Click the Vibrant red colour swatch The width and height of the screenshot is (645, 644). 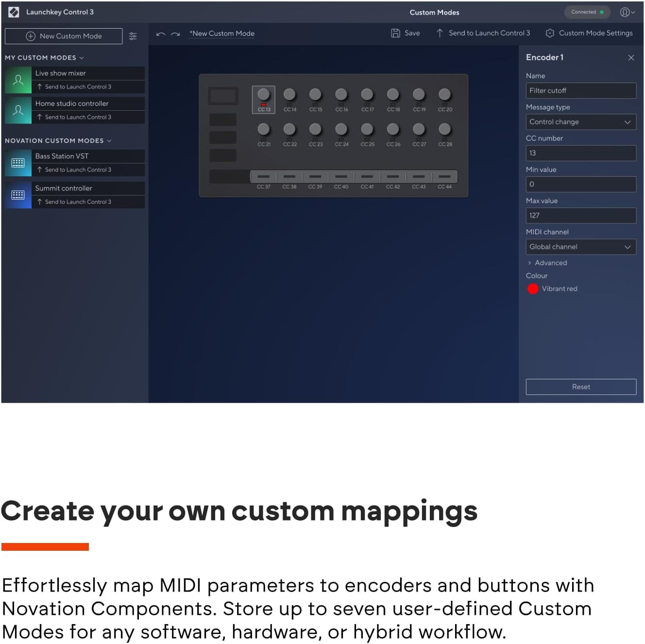(x=533, y=289)
